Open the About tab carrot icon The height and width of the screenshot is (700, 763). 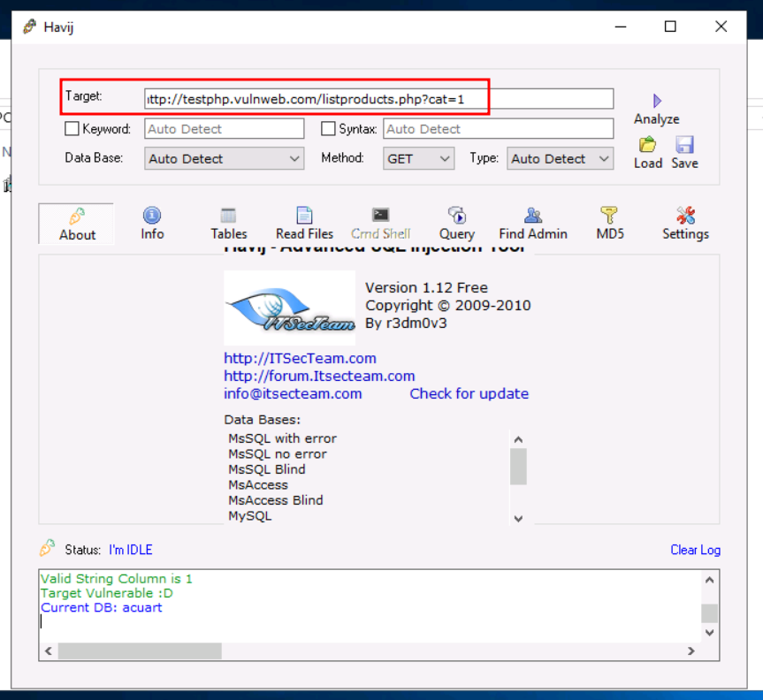[77, 216]
